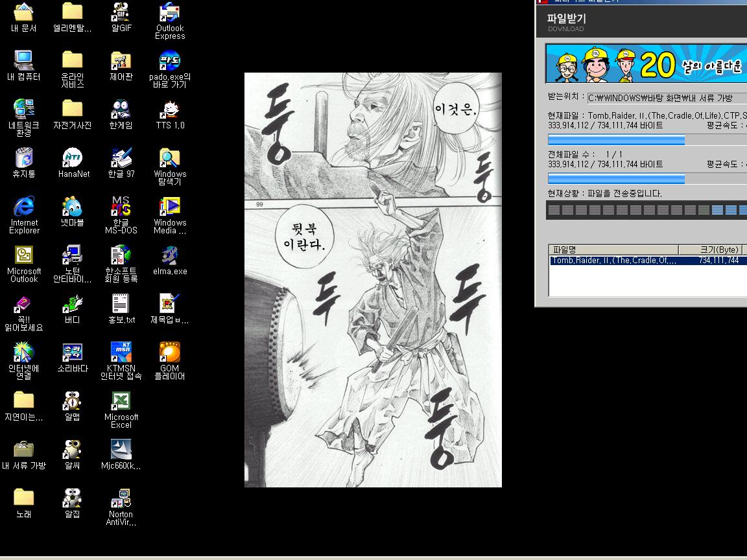Click the segmented transfer status indicator

click(x=646, y=210)
